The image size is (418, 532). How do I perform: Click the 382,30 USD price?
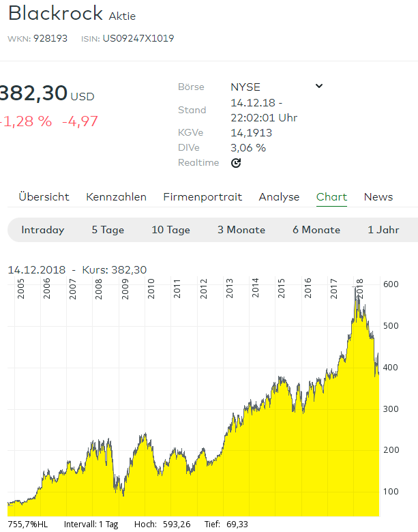click(47, 93)
